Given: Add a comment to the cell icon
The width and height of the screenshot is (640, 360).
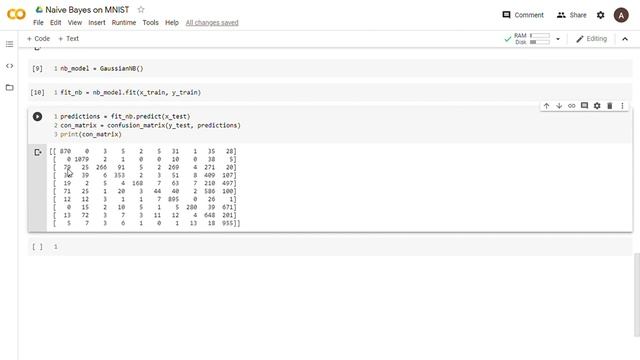Looking at the screenshot, I should (584, 106).
